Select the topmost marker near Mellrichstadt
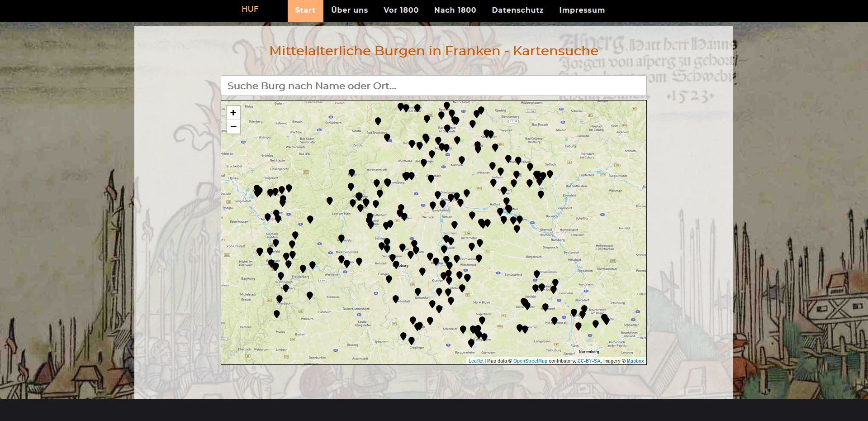 point(447,106)
